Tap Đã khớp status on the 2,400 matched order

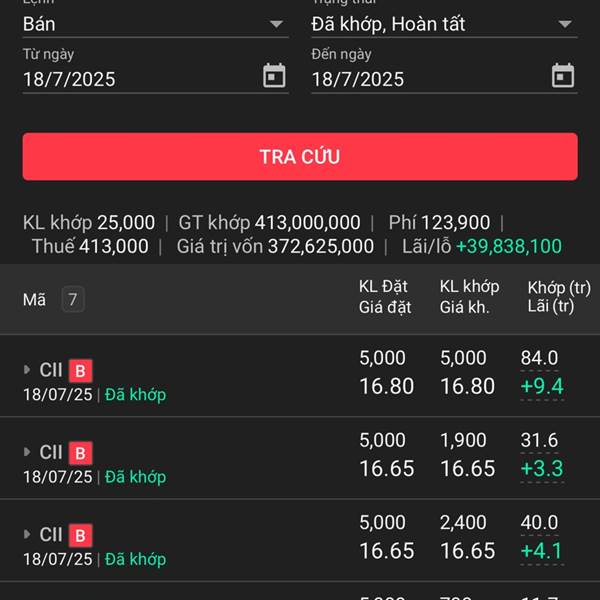click(135, 559)
